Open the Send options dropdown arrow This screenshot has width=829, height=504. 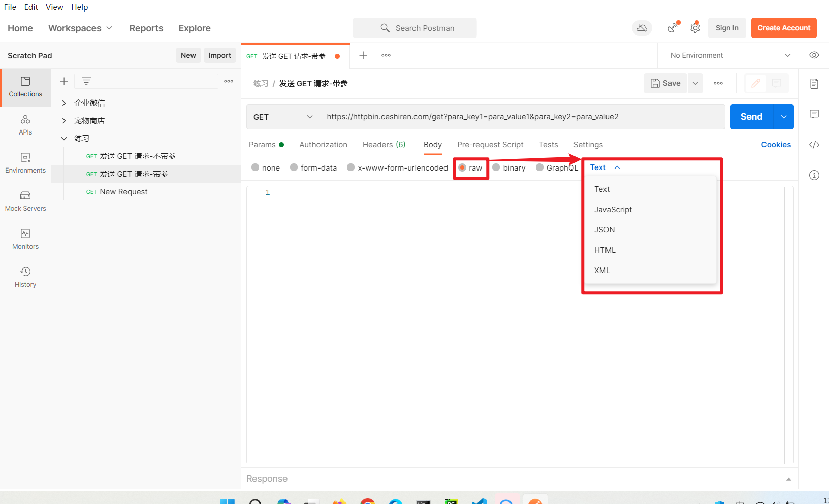pyautogui.click(x=784, y=117)
